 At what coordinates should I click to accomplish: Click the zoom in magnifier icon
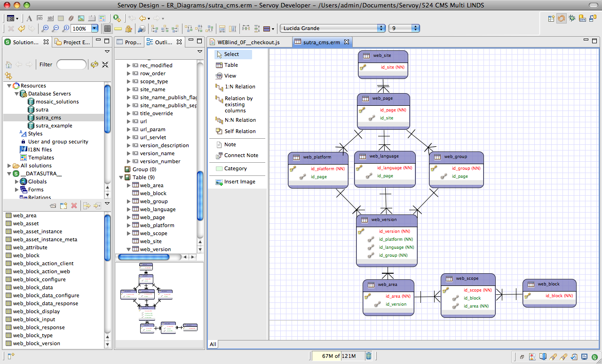(45, 29)
